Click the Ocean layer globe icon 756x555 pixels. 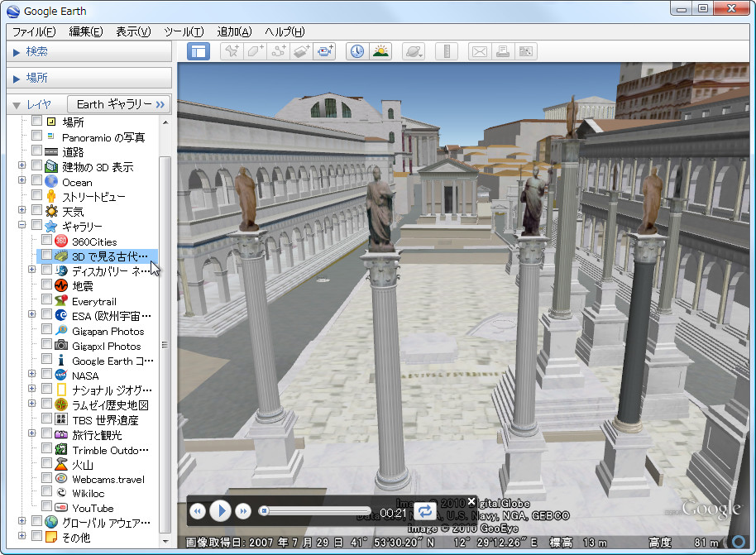point(51,182)
